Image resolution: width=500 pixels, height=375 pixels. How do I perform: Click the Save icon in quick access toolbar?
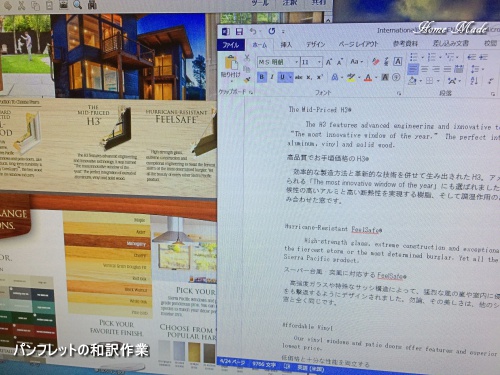[239, 32]
